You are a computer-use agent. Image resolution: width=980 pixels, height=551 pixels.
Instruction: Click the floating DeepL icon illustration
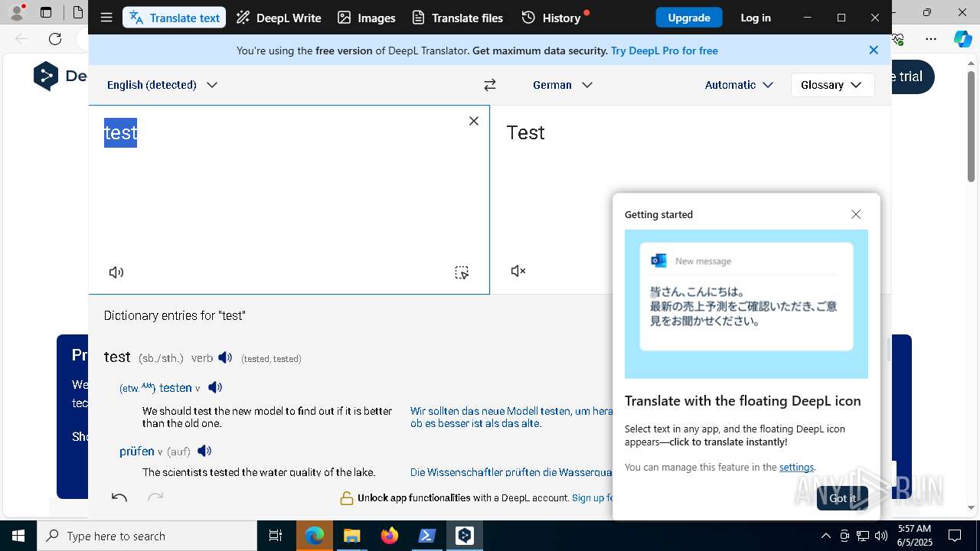746,304
